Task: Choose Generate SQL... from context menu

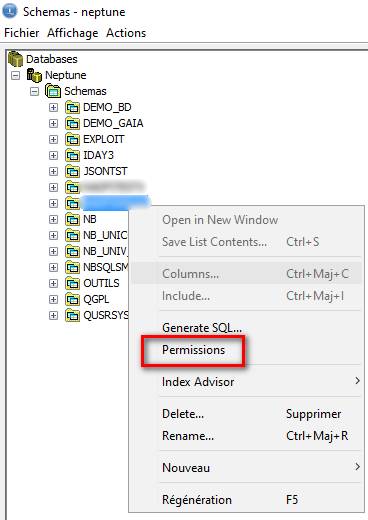Action: tap(202, 328)
